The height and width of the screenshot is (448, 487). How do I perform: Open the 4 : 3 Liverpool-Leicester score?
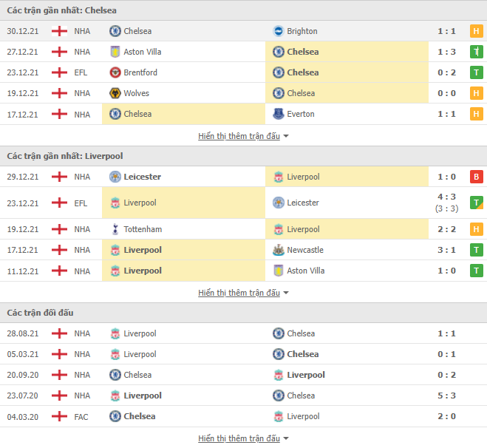click(446, 197)
